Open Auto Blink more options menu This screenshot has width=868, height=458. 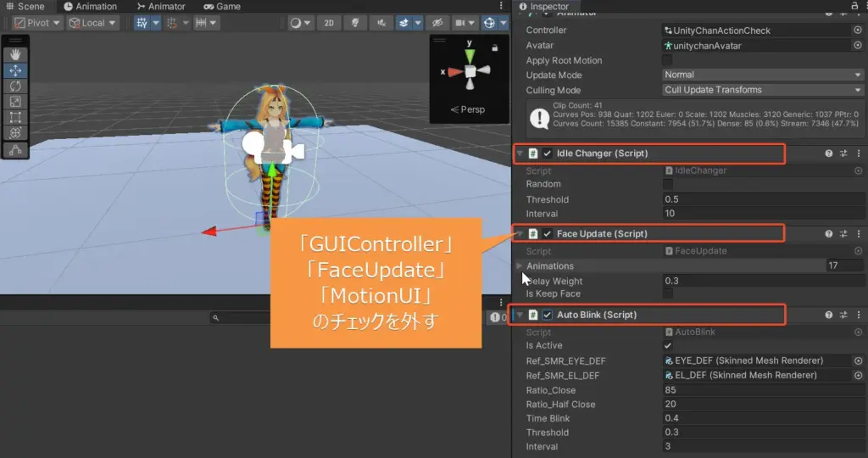[x=859, y=315]
